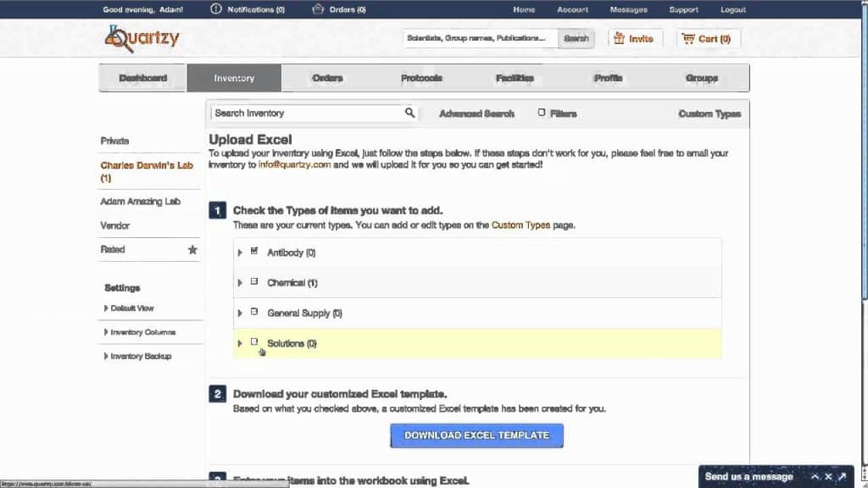Pop out the chat widget with arrow icon
868x488 pixels.
842,476
